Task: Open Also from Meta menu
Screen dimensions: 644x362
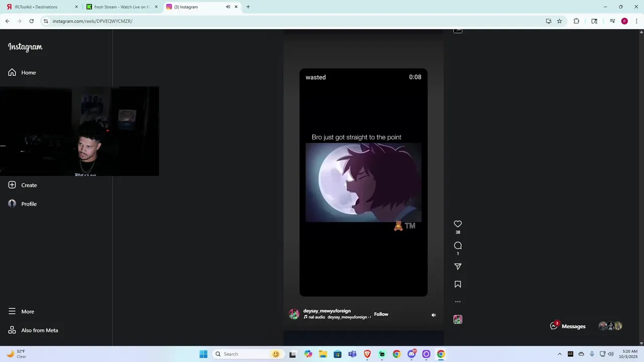Action: click(x=33, y=330)
